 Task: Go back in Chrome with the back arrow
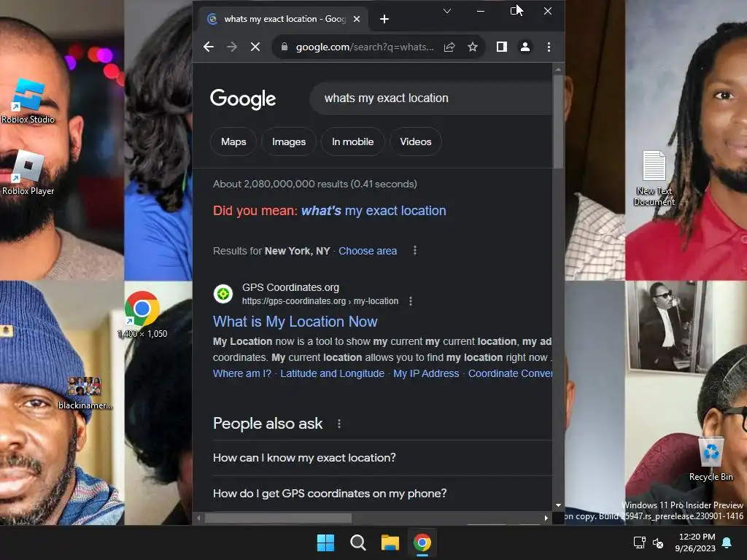208,47
